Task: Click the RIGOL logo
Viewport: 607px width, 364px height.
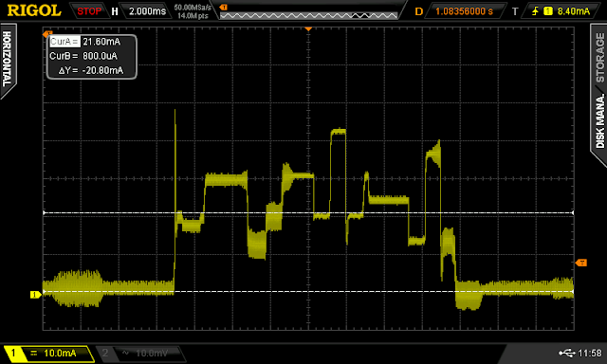Action: point(34,10)
